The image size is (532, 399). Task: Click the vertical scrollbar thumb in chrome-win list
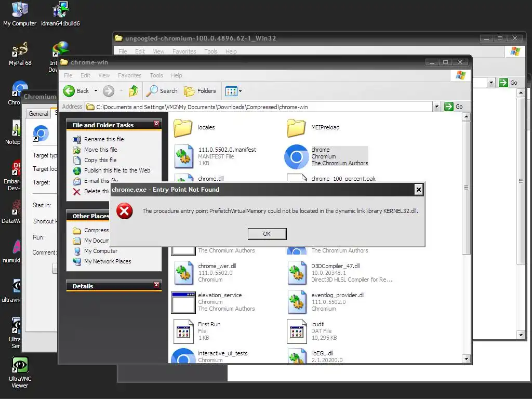pyautogui.click(x=466, y=187)
